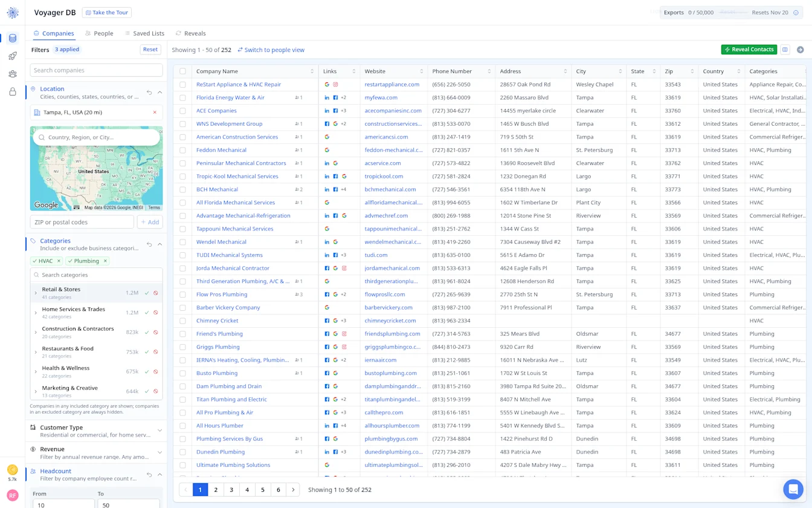Select all rows with header checkbox

(183, 71)
